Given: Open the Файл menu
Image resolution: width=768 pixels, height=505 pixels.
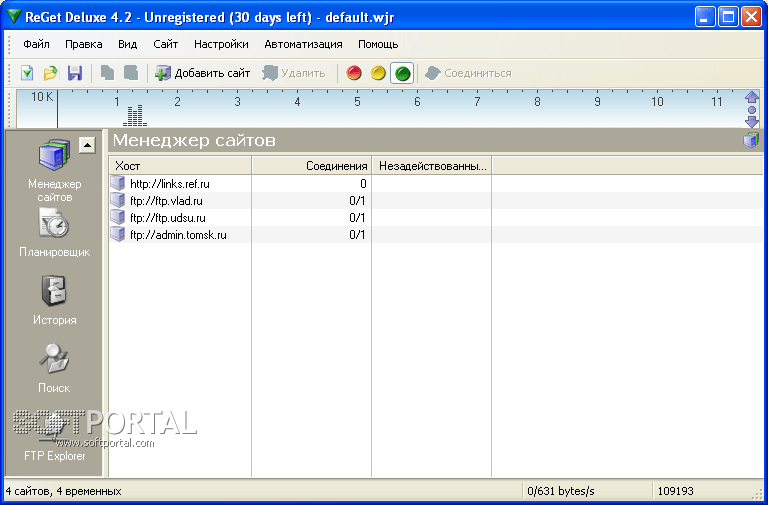Looking at the screenshot, I should [x=36, y=44].
